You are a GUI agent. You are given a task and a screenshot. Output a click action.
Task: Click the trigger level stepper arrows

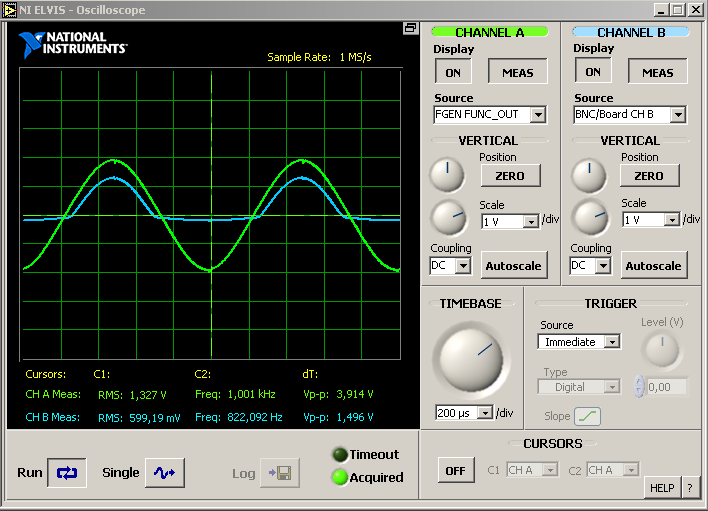(638, 386)
